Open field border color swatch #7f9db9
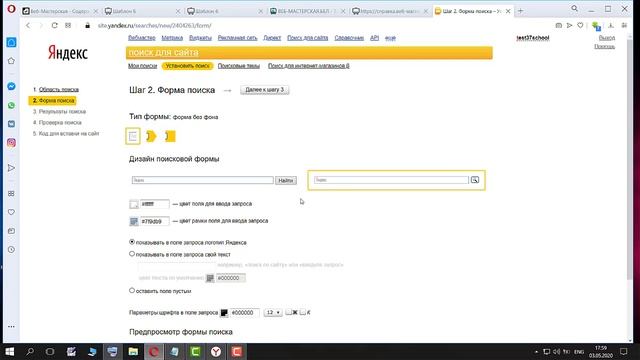The height and width of the screenshot is (360, 640). tap(133, 221)
